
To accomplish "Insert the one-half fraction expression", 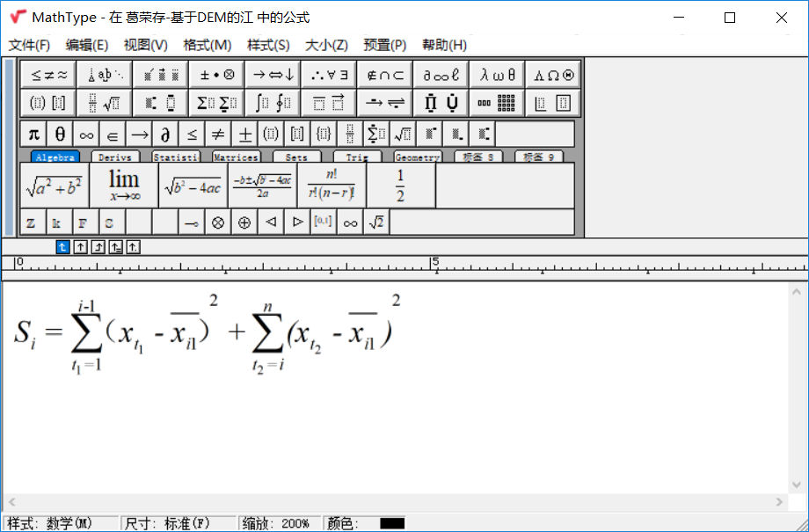I will click(400, 186).
